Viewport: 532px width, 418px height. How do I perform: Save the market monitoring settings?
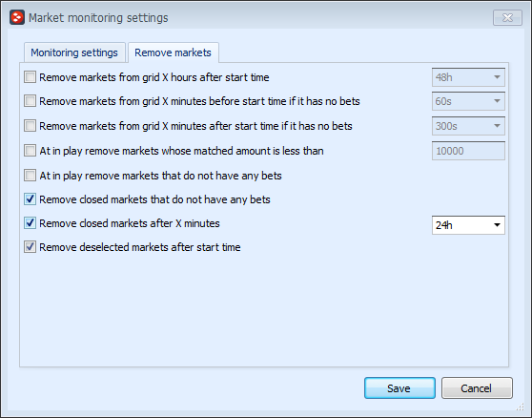399,388
